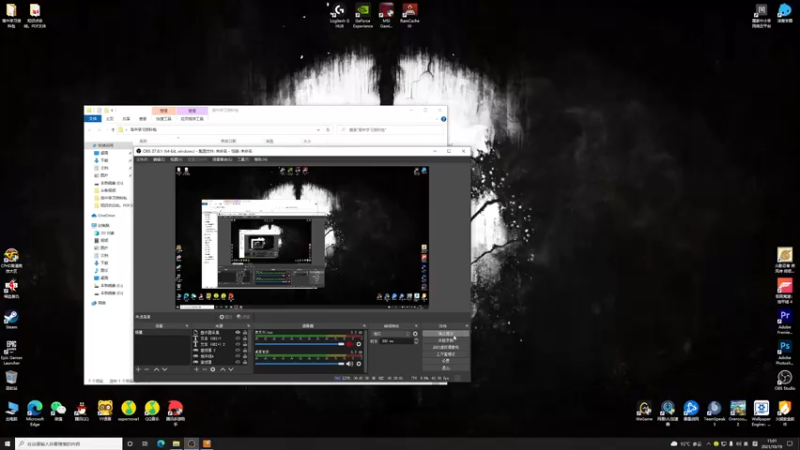Open Task View on the taskbar
The height and width of the screenshot is (450, 800).
[x=145, y=443]
